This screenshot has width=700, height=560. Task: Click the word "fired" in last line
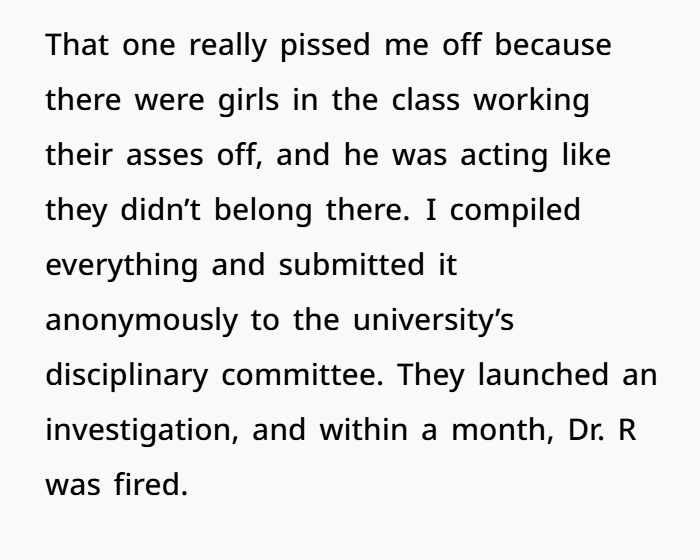(x=147, y=484)
